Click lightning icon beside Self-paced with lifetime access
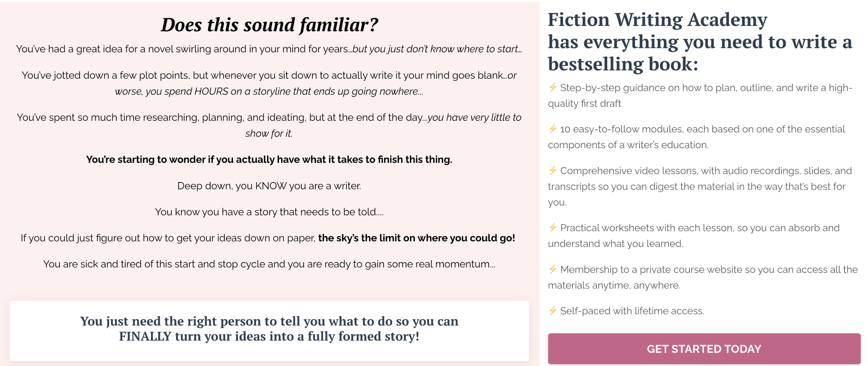Viewport: 868px width, 366px height. pos(553,311)
